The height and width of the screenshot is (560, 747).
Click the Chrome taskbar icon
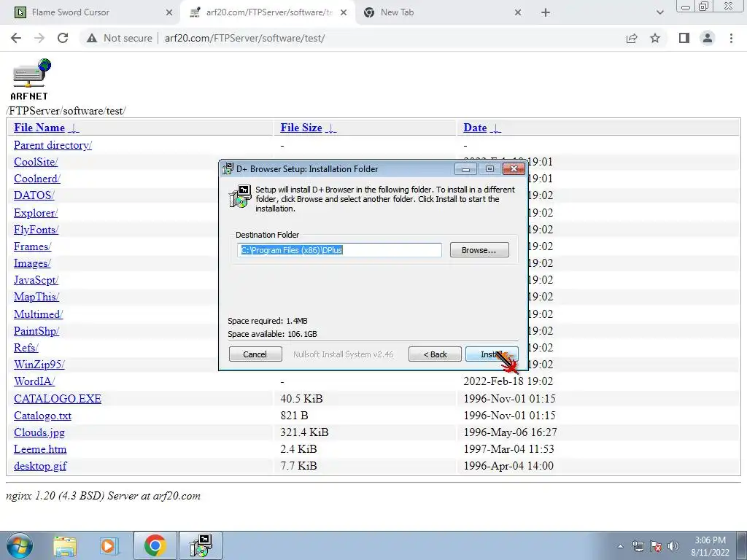click(155, 545)
